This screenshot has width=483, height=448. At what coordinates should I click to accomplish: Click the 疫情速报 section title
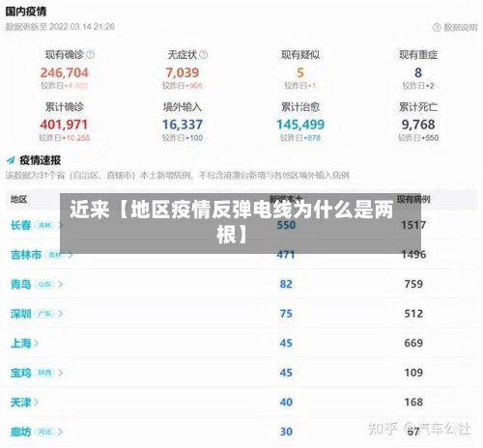click(41, 160)
